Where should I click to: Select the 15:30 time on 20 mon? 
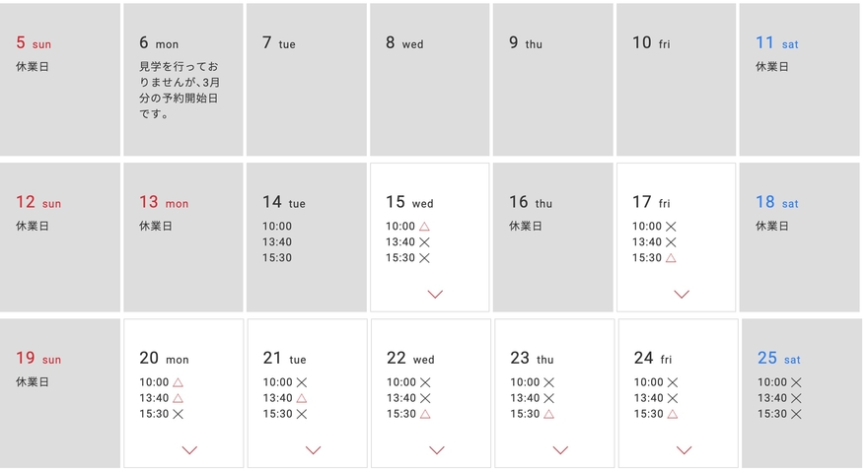click(x=154, y=414)
